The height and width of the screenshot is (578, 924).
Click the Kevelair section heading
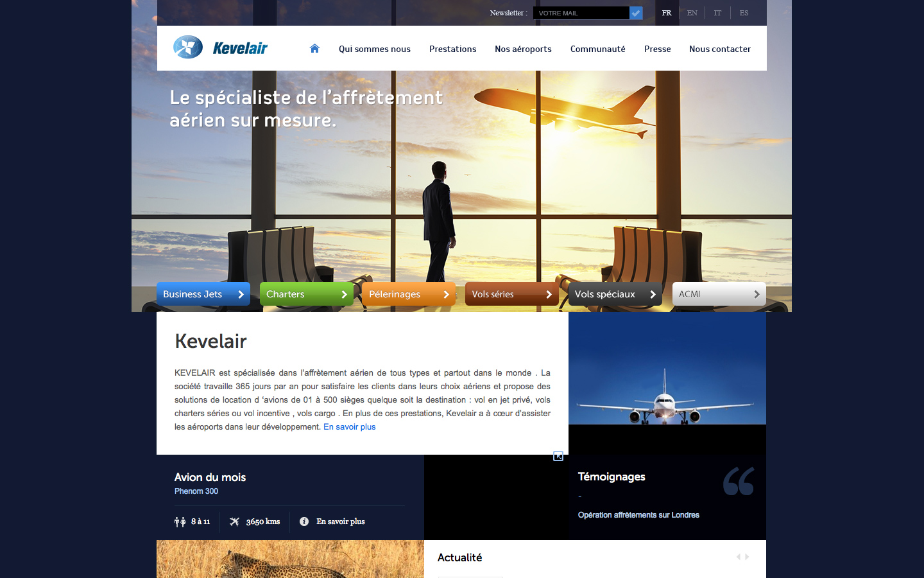pyautogui.click(x=210, y=341)
